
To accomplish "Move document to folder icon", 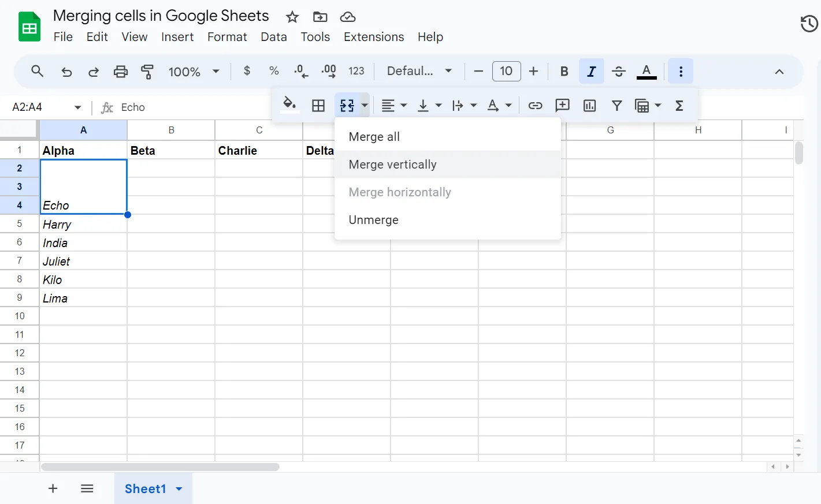I will [320, 17].
